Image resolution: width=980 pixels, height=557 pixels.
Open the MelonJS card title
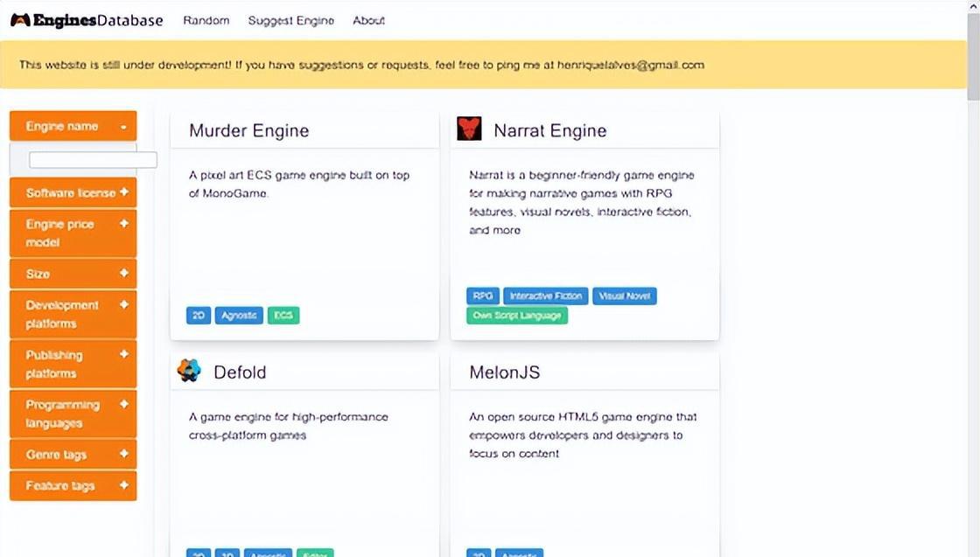coord(504,372)
